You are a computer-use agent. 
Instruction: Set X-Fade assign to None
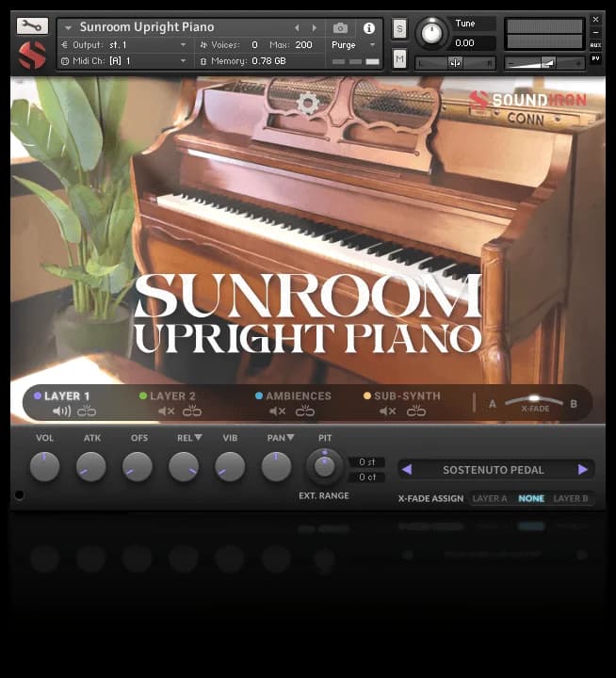(531, 498)
